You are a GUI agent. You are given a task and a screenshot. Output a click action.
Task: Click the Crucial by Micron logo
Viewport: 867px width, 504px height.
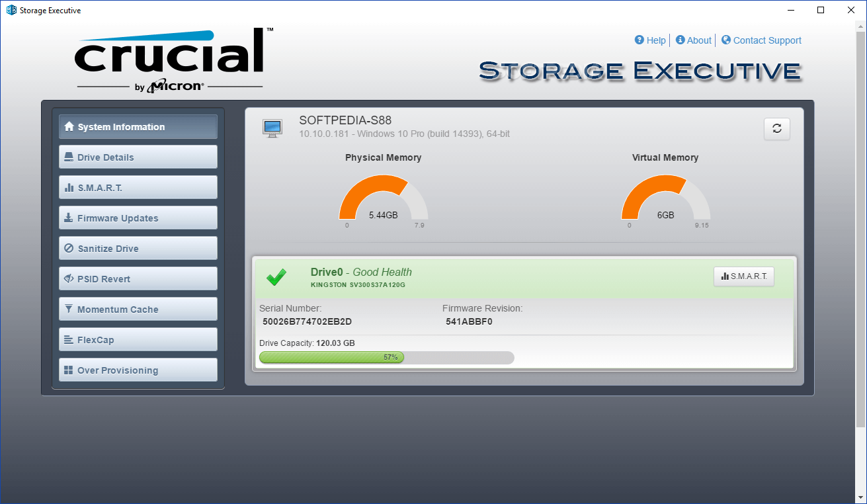174,60
